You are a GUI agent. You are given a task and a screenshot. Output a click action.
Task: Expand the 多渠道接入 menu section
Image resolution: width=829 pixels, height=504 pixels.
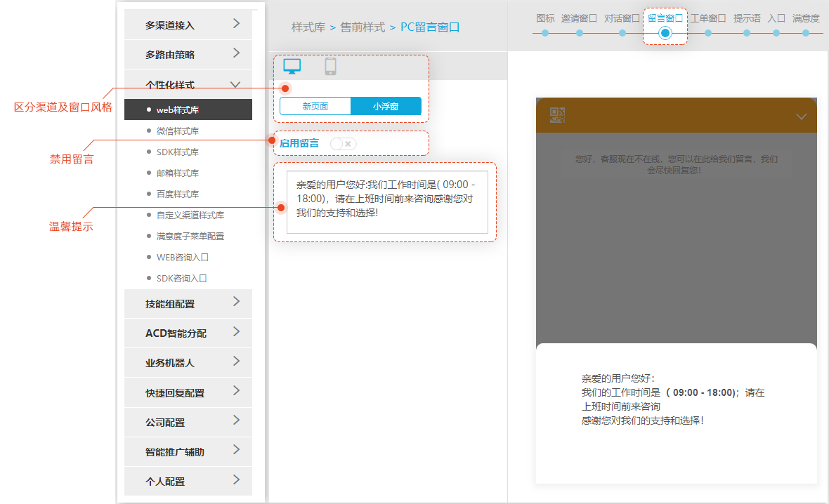tap(188, 25)
